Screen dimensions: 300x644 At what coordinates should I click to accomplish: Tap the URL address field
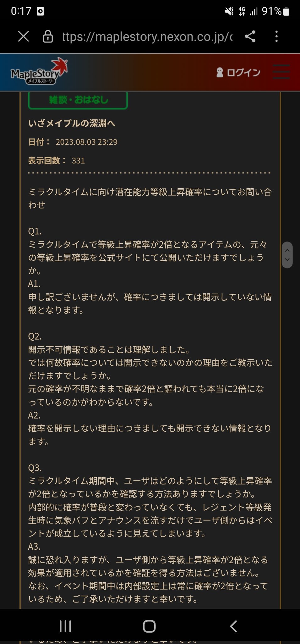pyautogui.click(x=148, y=37)
